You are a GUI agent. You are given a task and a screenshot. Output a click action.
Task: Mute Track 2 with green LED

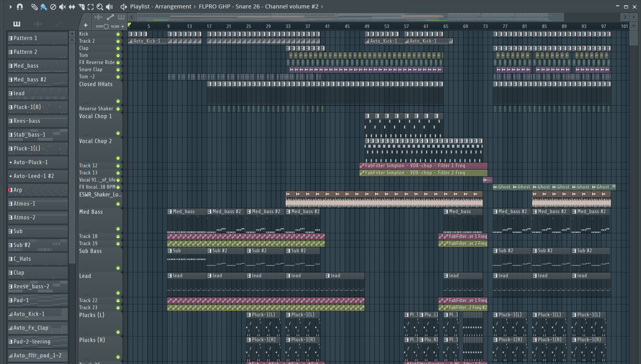(118, 41)
